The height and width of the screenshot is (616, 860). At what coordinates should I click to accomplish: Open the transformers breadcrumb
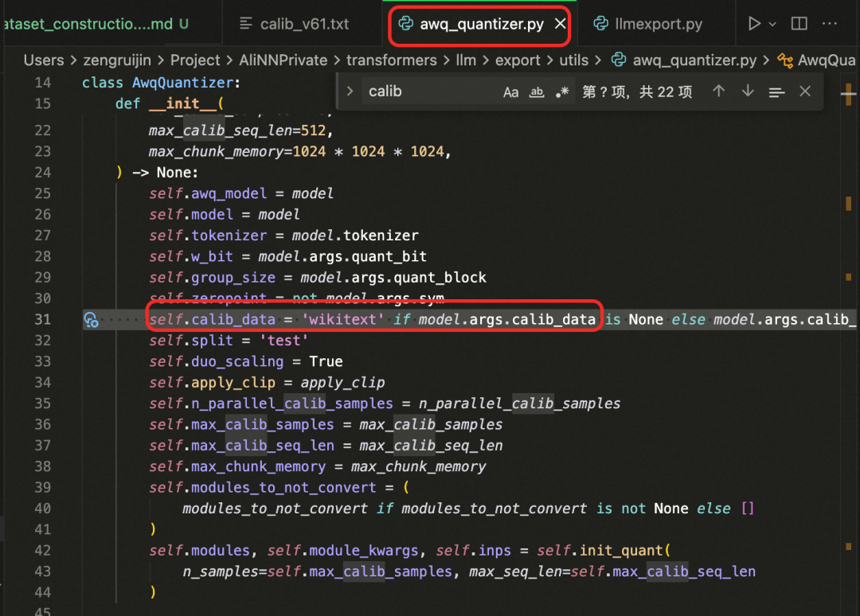coord(392,60)
